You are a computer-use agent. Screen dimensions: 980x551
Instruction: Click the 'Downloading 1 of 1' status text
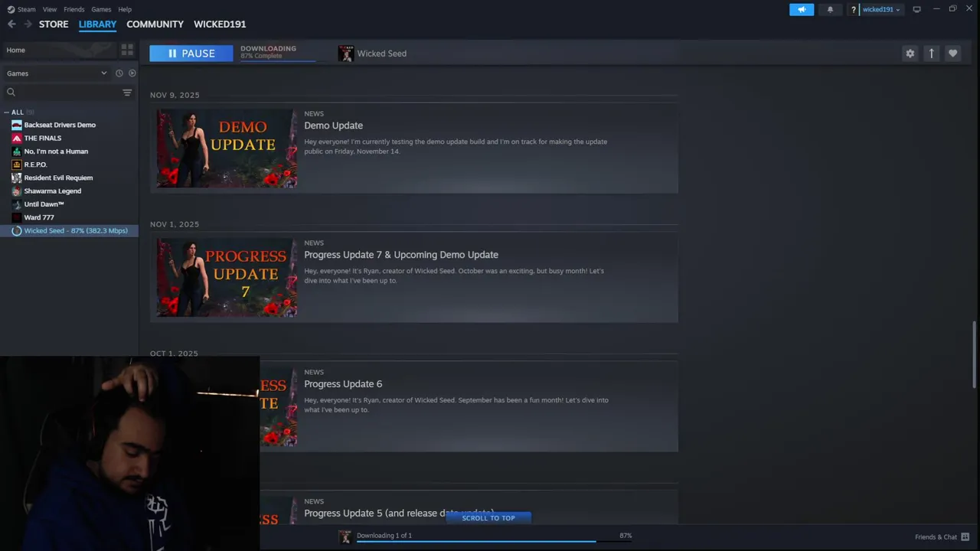click(384, 536)
